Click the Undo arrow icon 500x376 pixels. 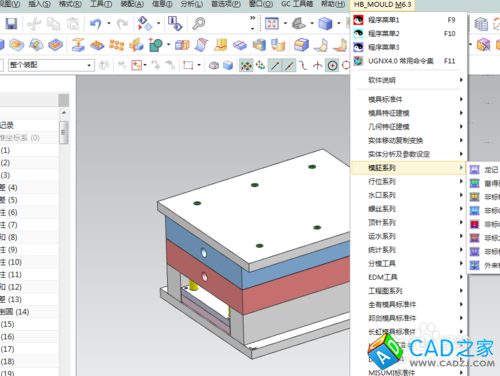(96, 24)
